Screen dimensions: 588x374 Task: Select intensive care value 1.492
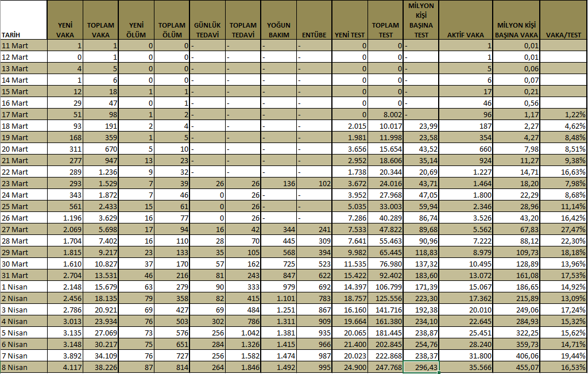coord(278,367)
